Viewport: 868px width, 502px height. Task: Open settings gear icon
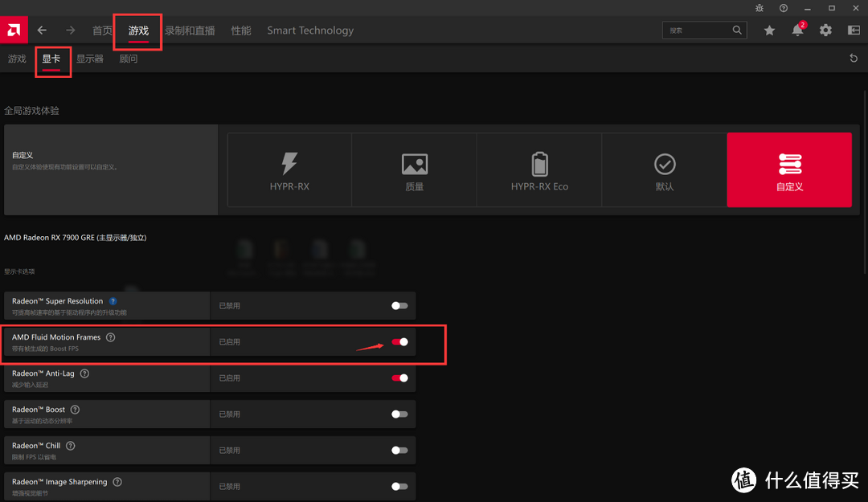click(825, 31)
